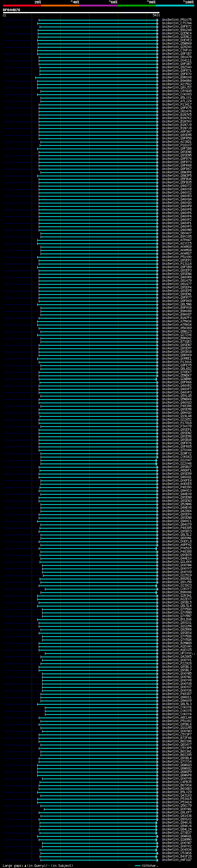197x868 pixels.
Task: Select label UniRef100_B1N7J8
Action: click(x=176, y=128)
